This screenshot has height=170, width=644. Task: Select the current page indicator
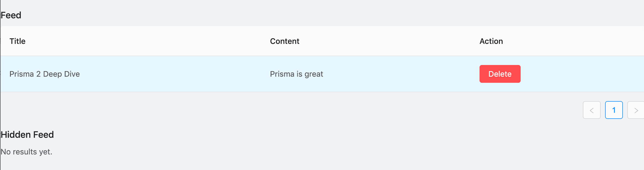614,110
